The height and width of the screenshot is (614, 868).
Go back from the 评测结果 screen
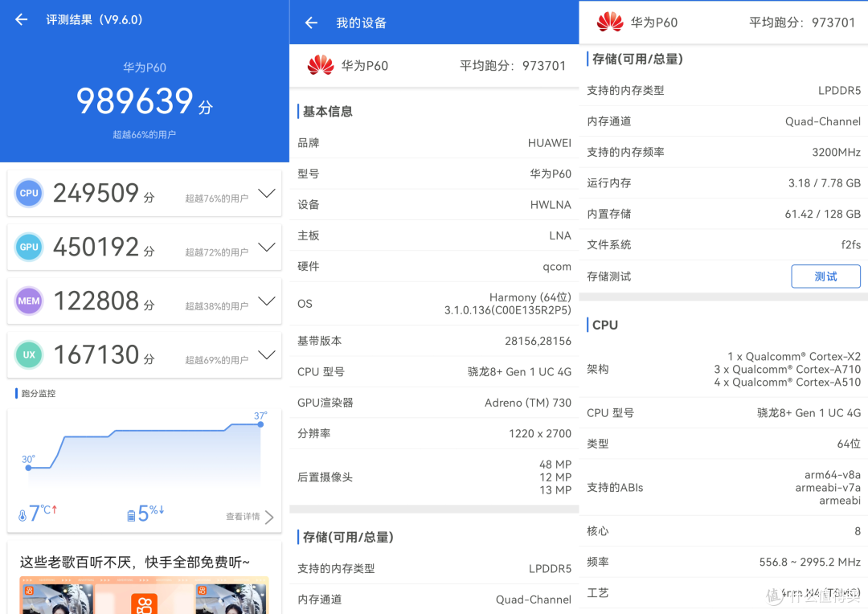coord(21,20)
